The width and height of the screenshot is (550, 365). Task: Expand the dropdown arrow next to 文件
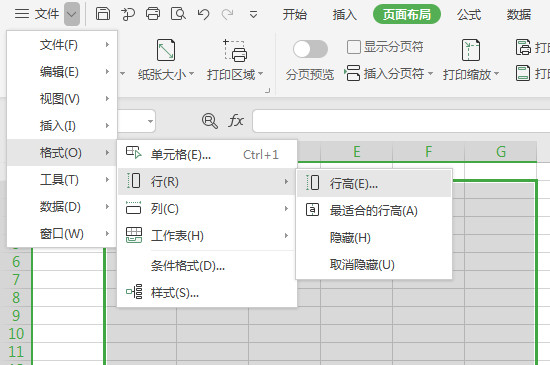tap(72, 14)
